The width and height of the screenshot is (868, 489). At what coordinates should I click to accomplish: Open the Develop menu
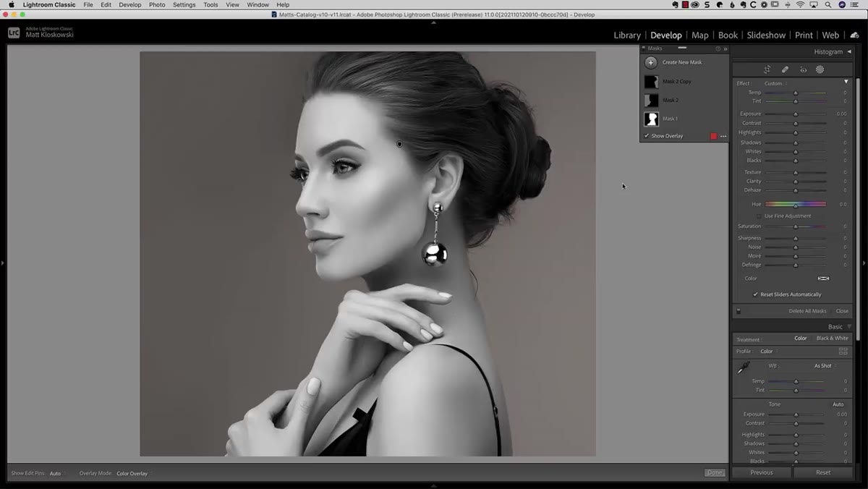tap(130, 4)
